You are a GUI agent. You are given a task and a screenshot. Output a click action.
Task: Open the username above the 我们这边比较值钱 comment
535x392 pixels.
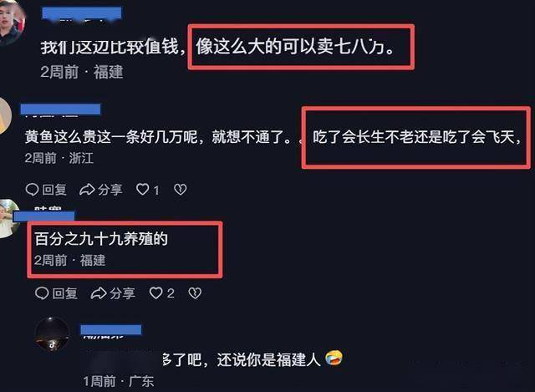(x=82, y=13)
